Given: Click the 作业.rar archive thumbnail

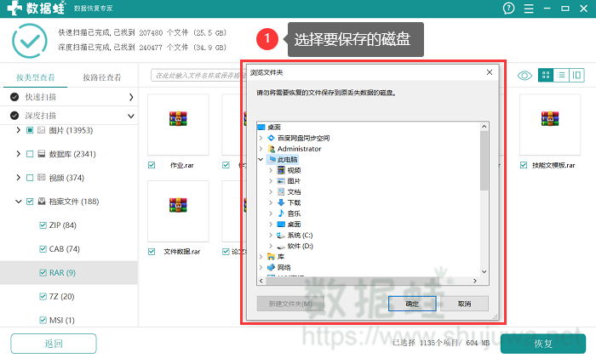Looking at the screenshot, I should click(x=178, y=124).
